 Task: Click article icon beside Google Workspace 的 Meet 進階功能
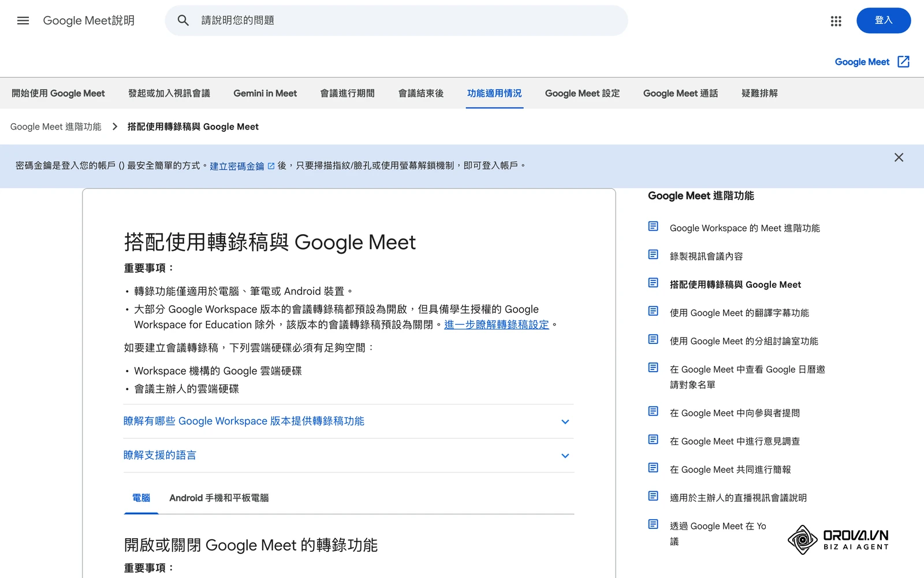click(653, 227)
